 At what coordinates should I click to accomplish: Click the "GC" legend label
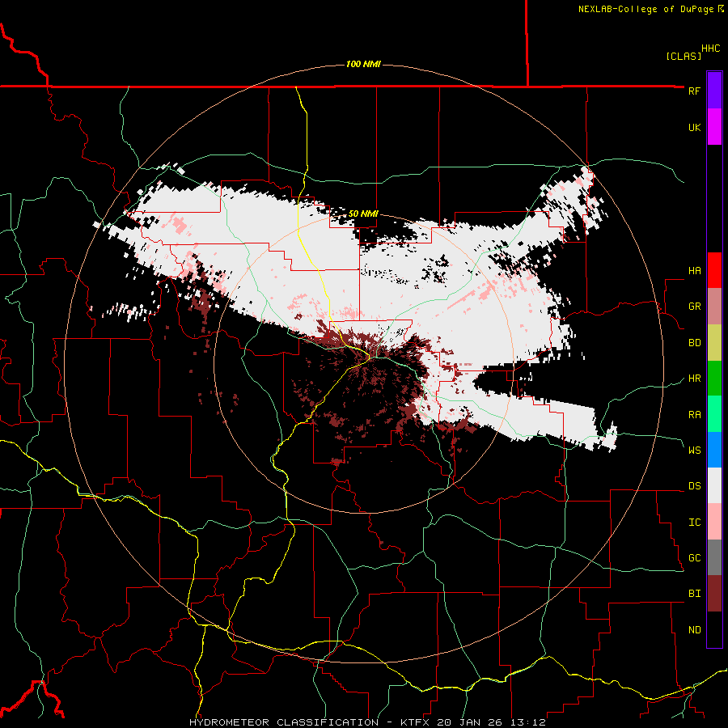click(x=694, y=558)
